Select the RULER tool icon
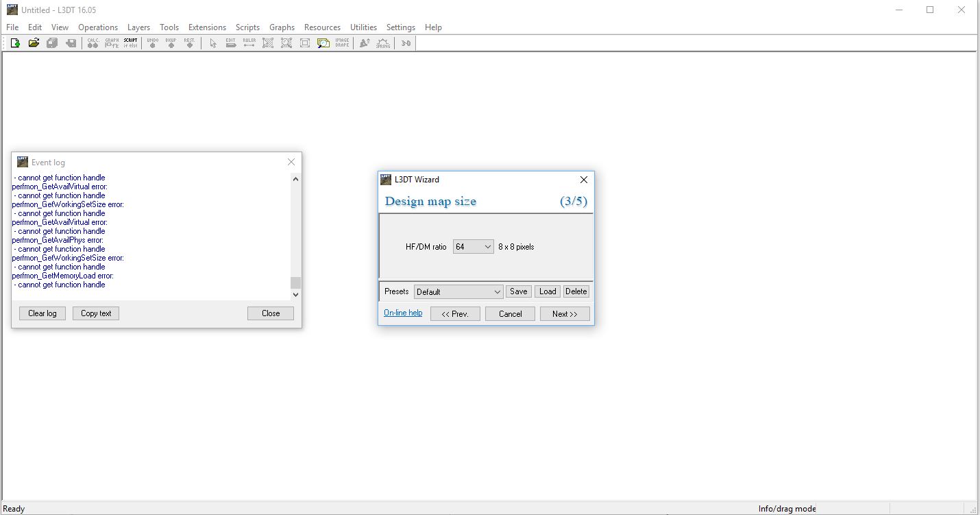Image resolution: width=980 pixels, height=515 pixels. click(249, 43)
